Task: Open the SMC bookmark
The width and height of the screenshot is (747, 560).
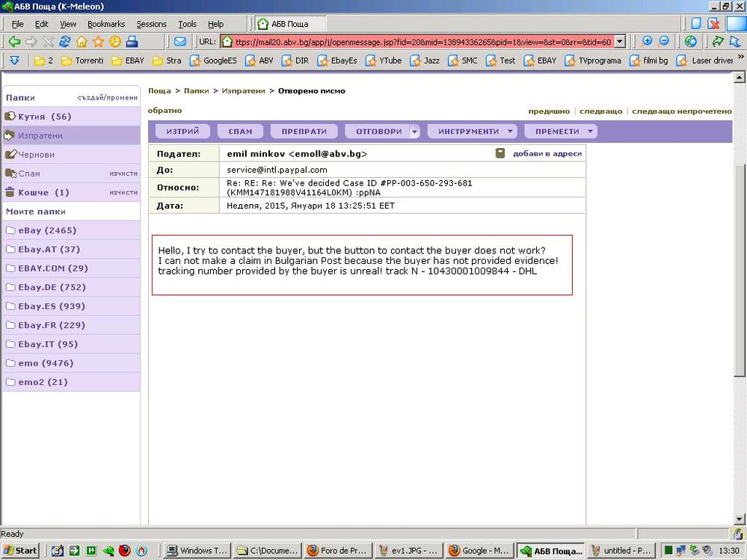Action: (463, 61)
